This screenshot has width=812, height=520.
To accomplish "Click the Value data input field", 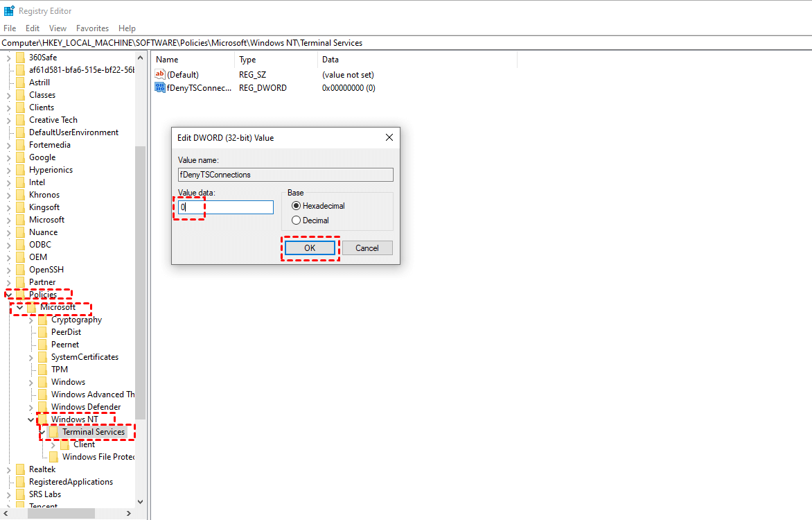I will coord(226,207).
